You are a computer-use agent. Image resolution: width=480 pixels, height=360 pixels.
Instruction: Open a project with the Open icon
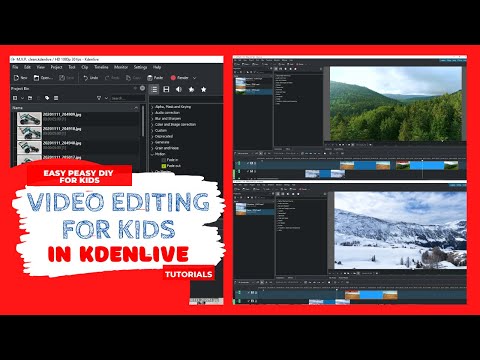(36, 78)
